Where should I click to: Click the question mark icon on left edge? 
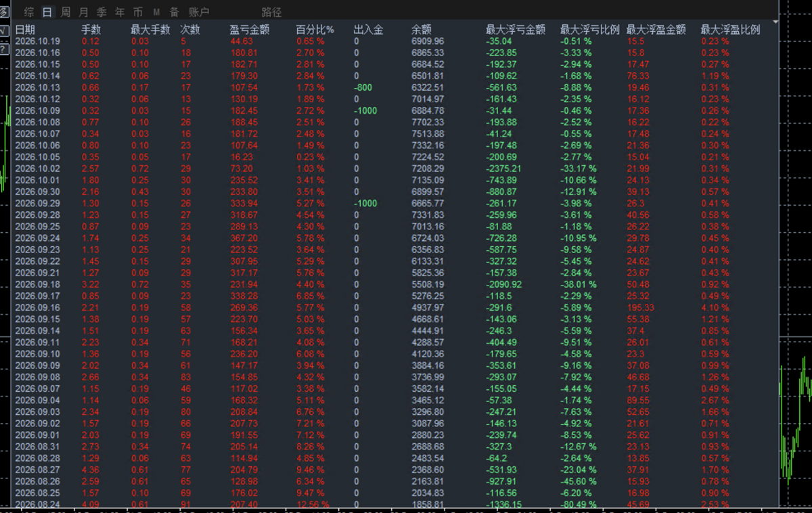[3, 48]
